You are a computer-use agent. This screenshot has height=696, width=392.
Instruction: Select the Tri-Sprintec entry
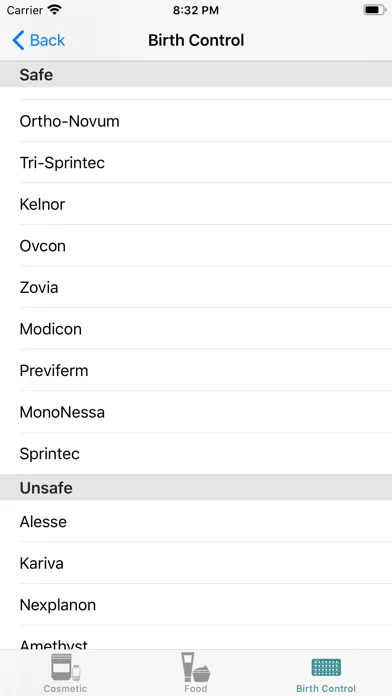196,162
